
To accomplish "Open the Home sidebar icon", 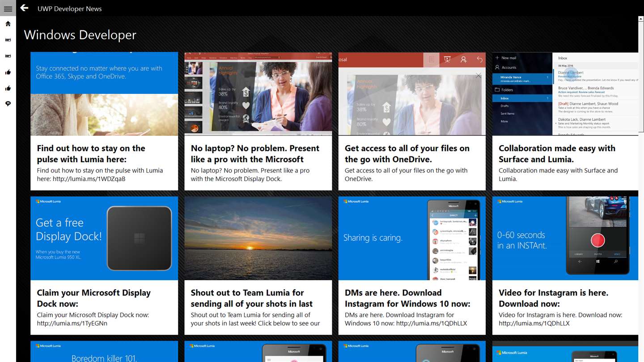I will tap(8, 24).
